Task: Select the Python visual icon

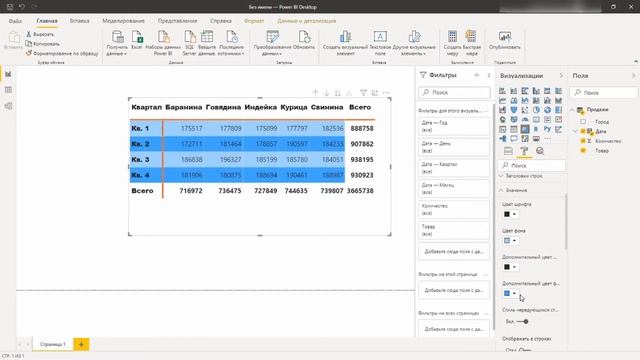Action: pos(547,129)
